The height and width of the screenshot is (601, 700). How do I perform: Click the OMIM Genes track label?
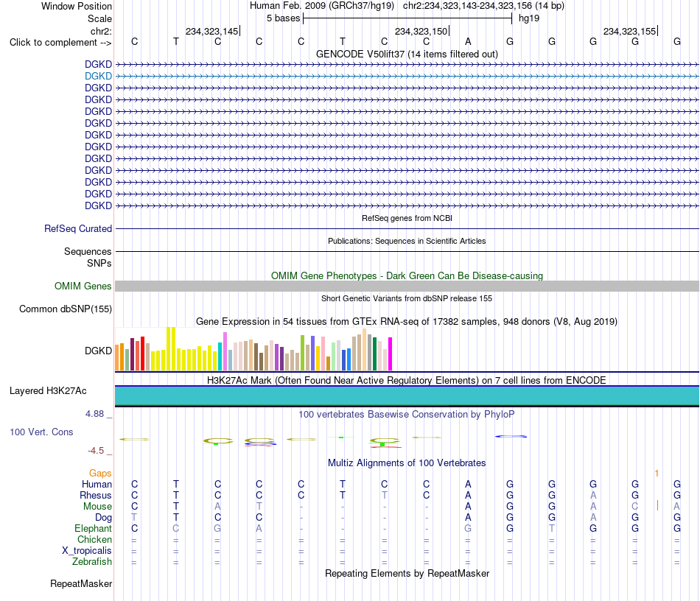tap(83, 286)
